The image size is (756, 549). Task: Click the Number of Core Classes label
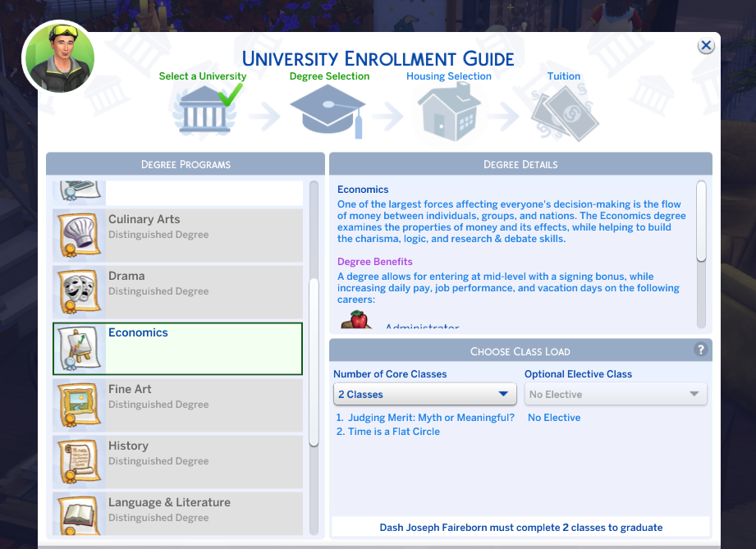(x=390, y=374)
